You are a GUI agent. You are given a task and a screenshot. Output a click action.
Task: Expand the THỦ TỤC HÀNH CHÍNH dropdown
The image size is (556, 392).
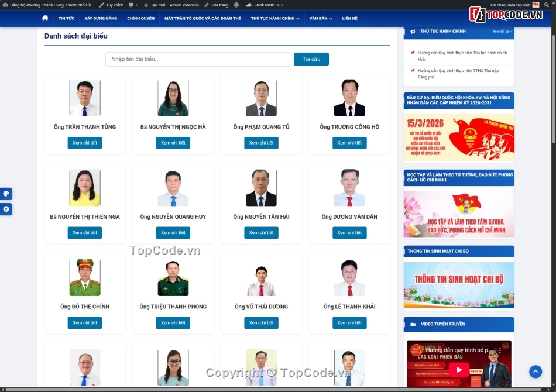(274, 18)
